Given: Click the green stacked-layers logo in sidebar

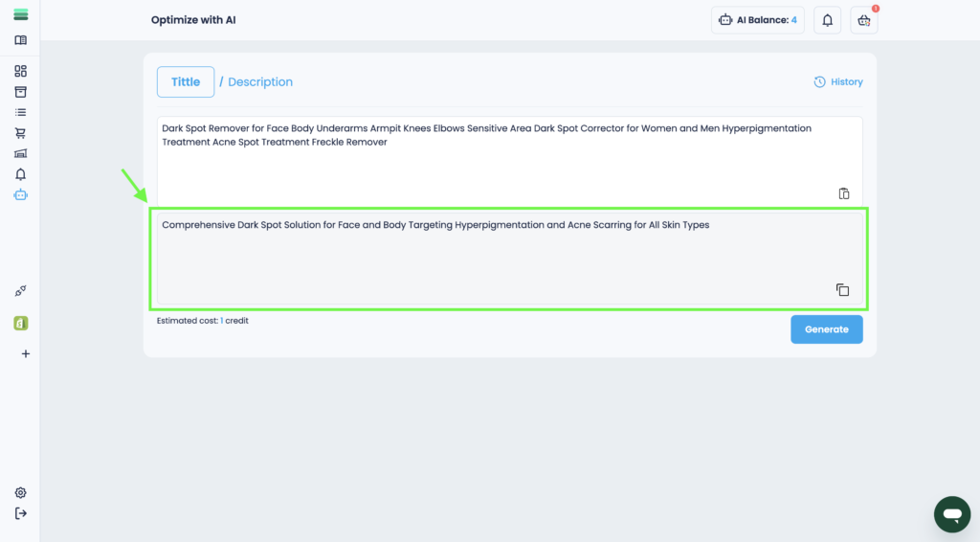Looking at the screenshot, I should pos(20,16).
